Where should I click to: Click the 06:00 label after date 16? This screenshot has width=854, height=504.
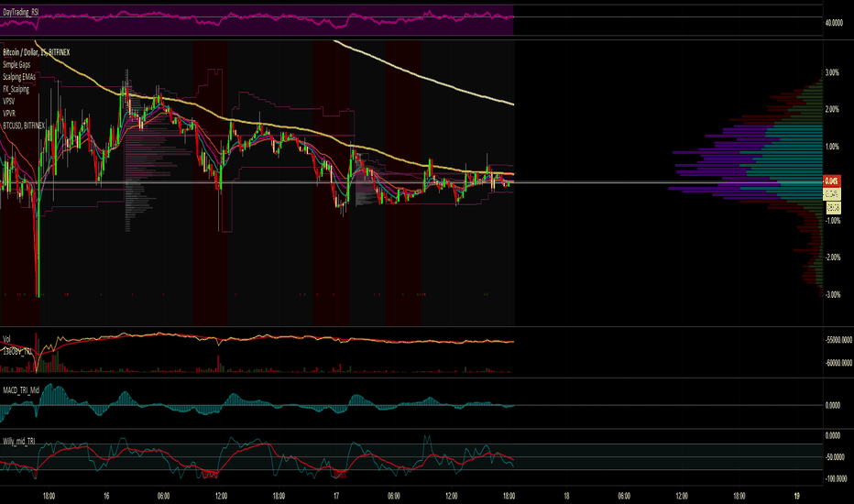coord(163,496)
